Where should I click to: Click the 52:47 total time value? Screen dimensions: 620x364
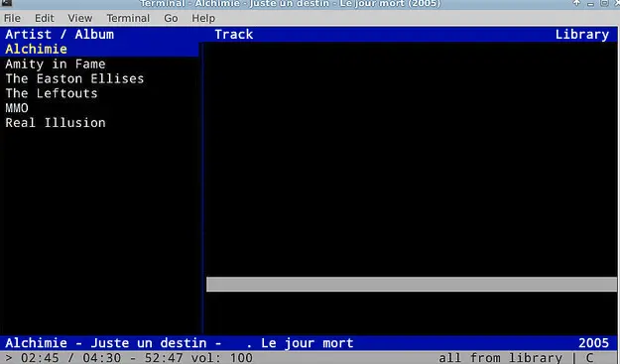point(164,358)
